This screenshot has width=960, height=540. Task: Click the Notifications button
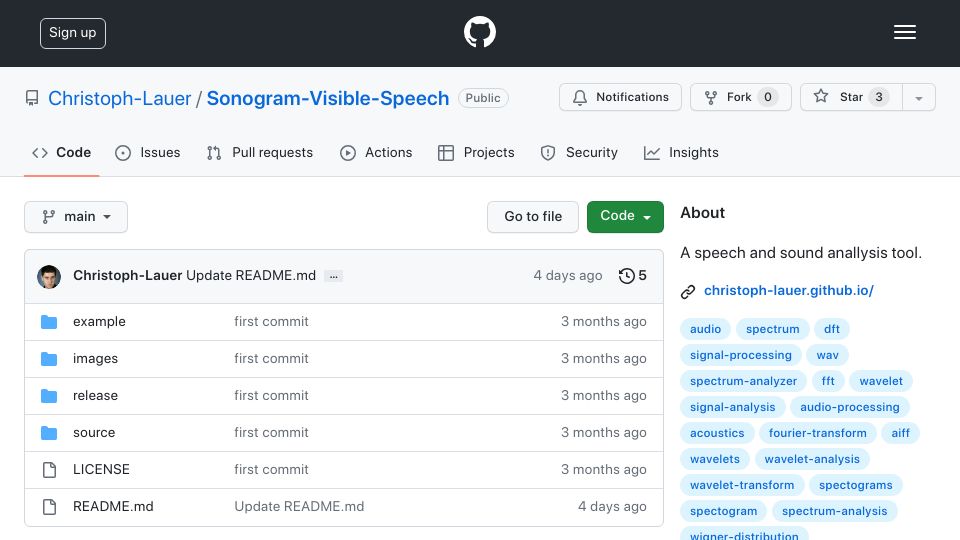[x=620, y=97]
